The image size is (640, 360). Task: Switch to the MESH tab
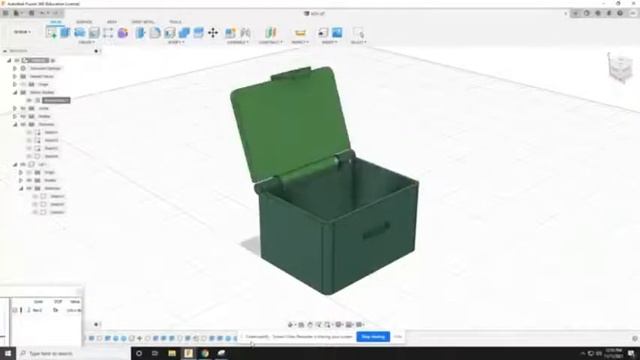pos(112,22)
